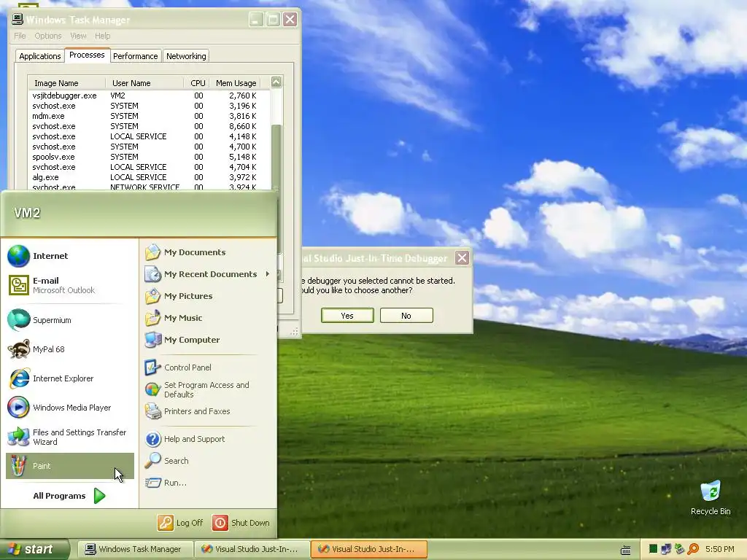Switch to Performance tab in Task Manager
Screen dimensions: 747x560
136,56
